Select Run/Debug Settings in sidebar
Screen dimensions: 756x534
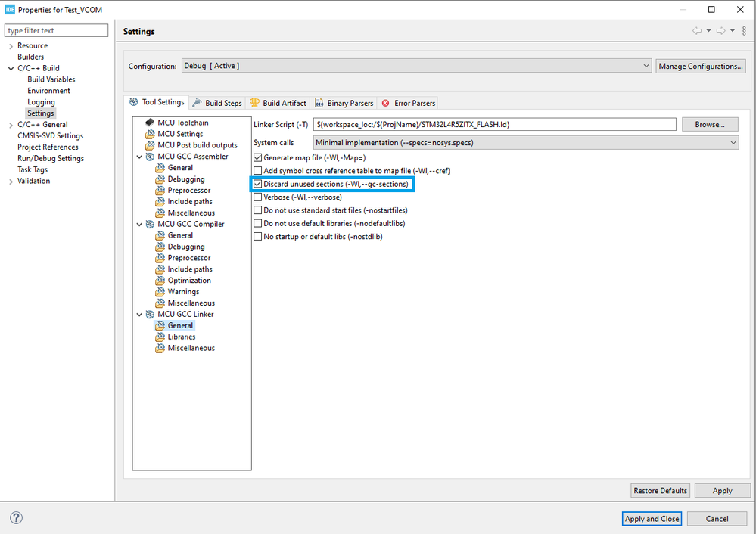[51, 159]
